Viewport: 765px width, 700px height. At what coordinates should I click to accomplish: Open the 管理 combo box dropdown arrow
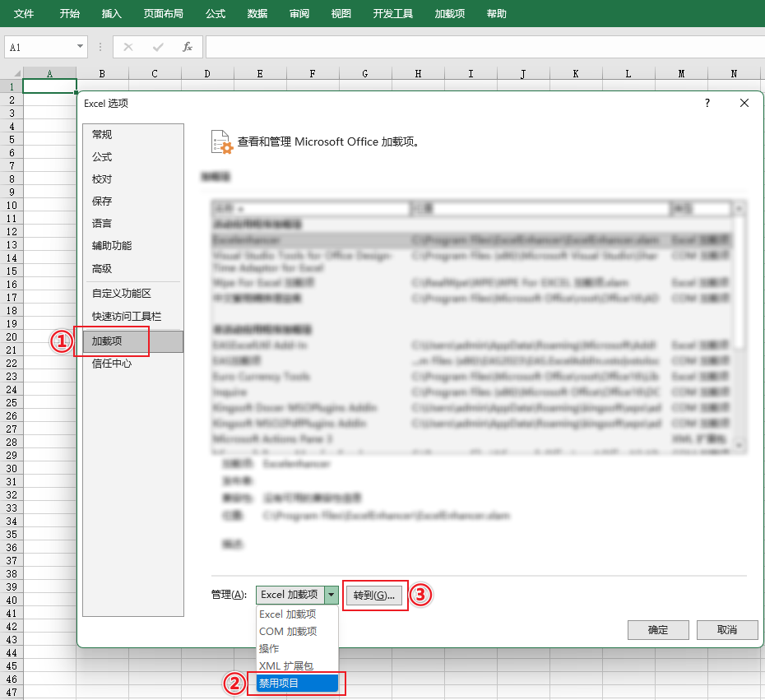click(331, 595)
